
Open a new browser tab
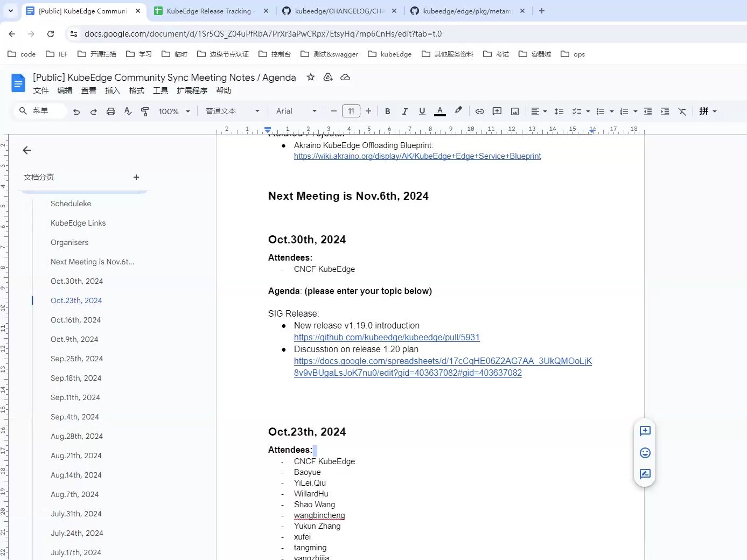tap(542, 11)
